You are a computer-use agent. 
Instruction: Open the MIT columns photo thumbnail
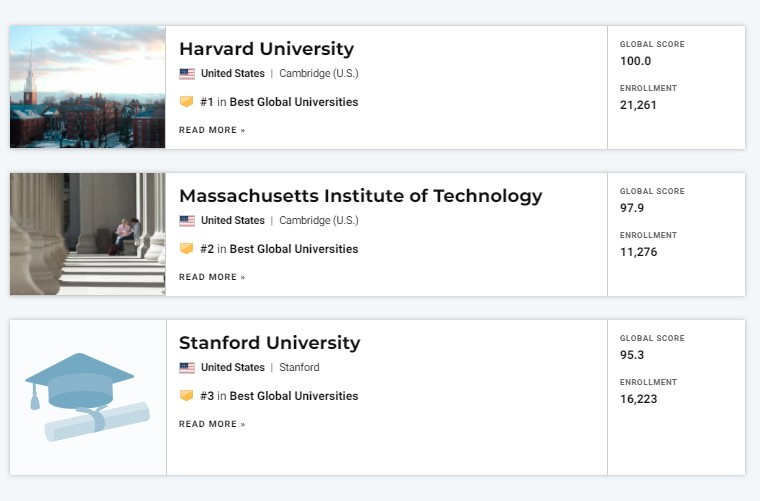87,234
